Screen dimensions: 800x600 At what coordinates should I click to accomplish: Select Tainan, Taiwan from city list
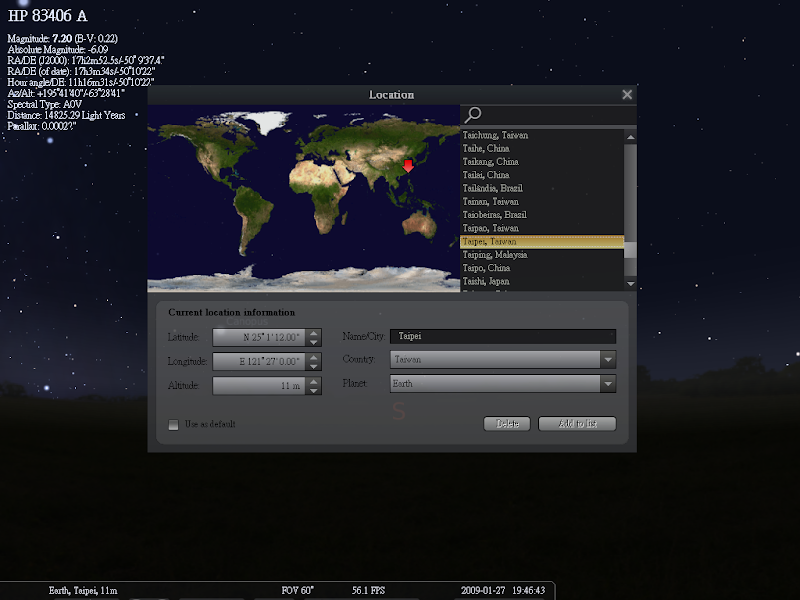pyautogui.click(x=491, y=202)
